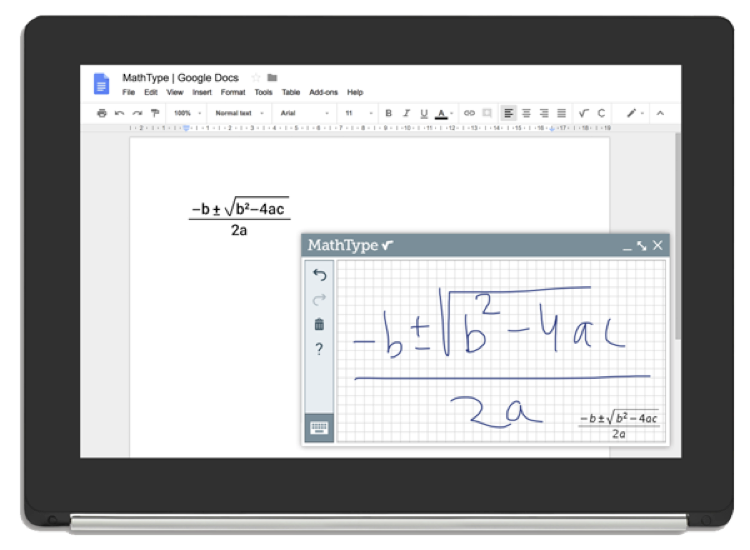Open the move-to-folder icon

272,77
